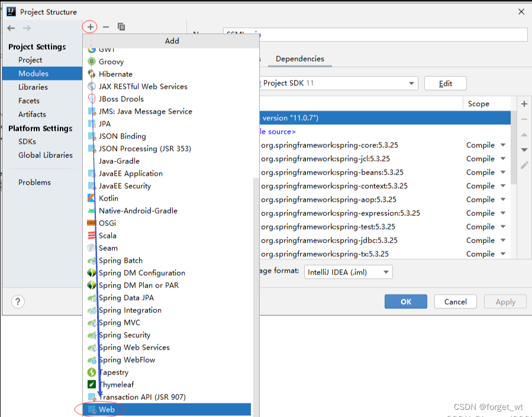Go back with the left arrow icon

coord(11,28)
